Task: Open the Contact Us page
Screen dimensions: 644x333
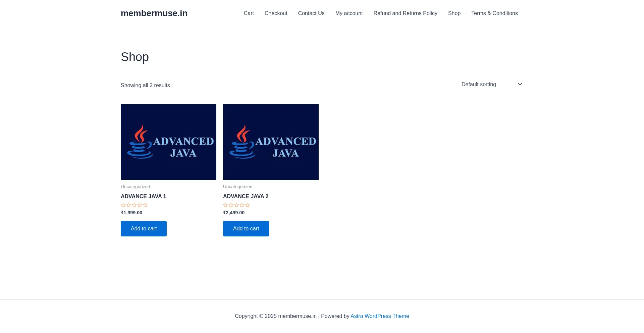Action: tap(311, 13)
